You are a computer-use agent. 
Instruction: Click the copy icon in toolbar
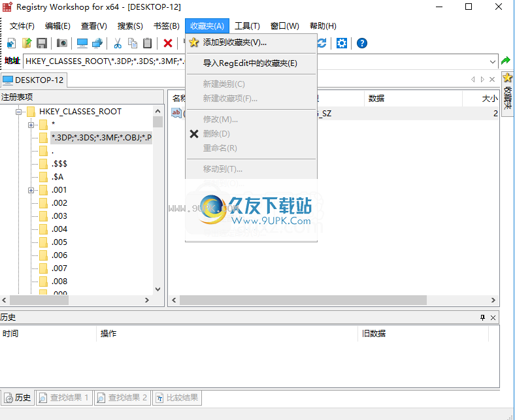coord(133,43)
